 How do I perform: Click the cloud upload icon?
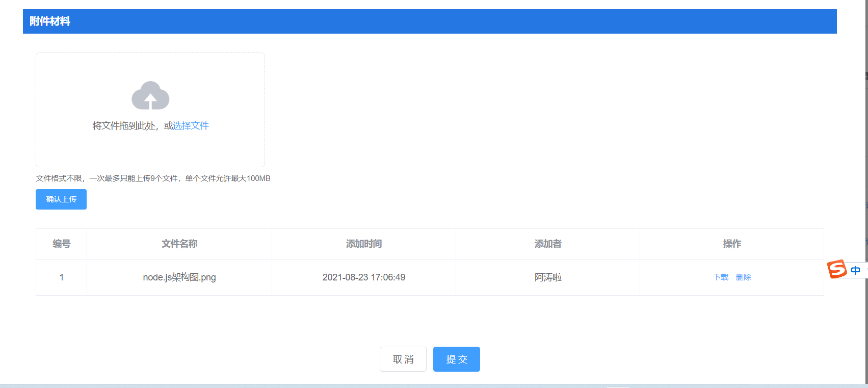click(150, 95)
